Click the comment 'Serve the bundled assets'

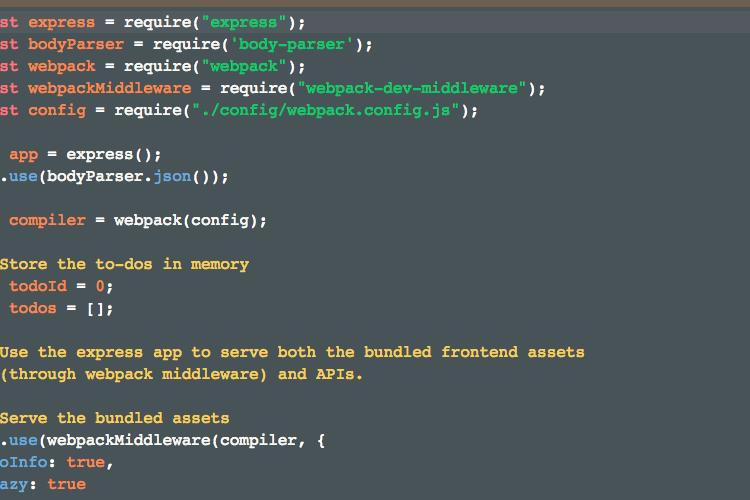pyautogui.click(x=115, y=419)
